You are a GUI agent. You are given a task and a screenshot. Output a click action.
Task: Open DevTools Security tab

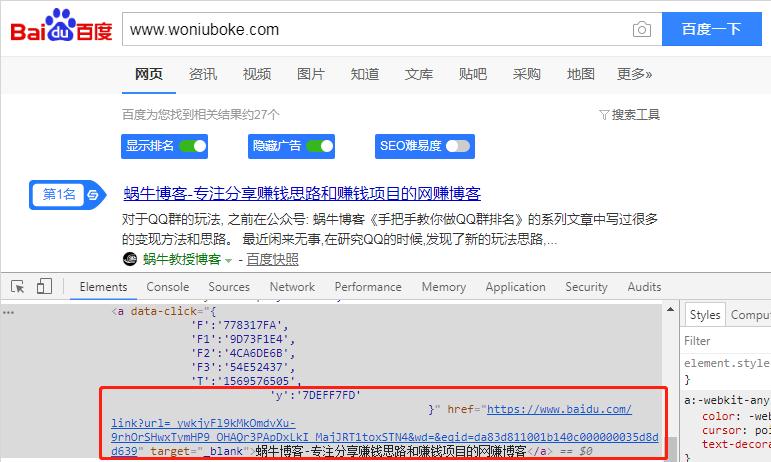tap(586, 287)
